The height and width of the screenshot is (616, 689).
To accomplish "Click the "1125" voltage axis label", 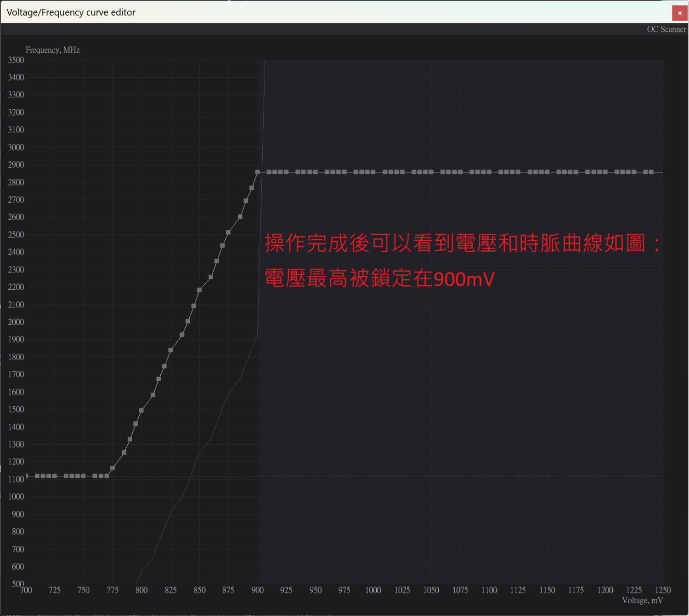I will (x=518, y=590).
